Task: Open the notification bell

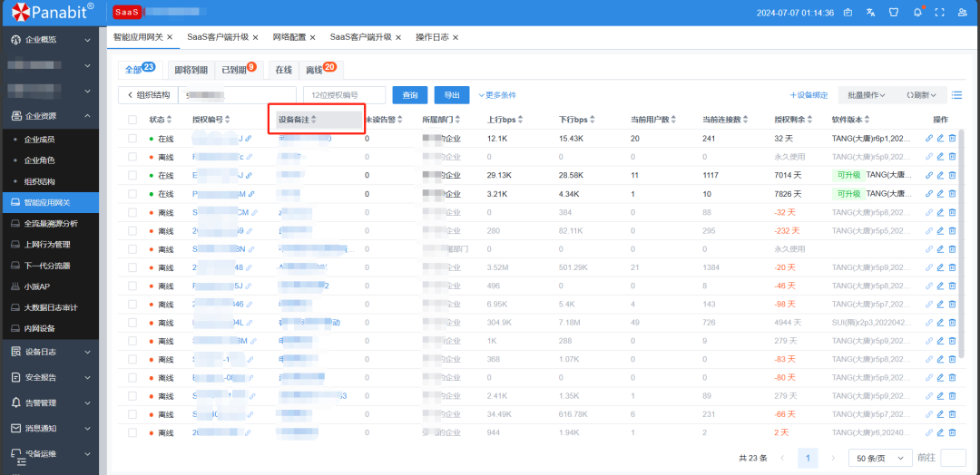Action: coord(917,12)
